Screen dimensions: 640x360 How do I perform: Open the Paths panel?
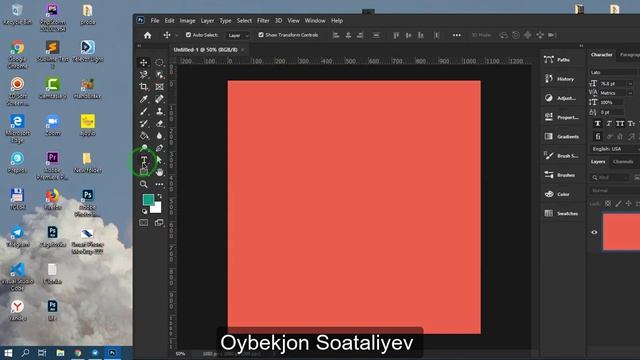click(562, 60)
